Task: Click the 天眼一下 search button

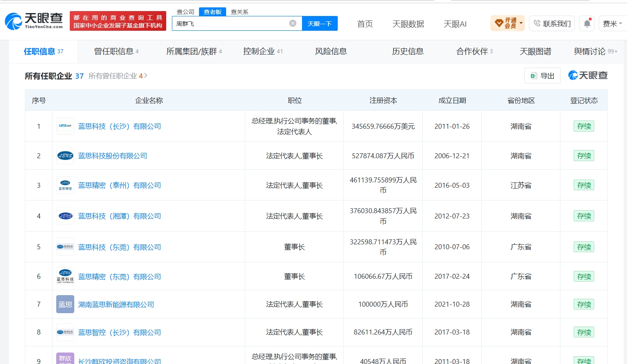Action: (320, 23)
